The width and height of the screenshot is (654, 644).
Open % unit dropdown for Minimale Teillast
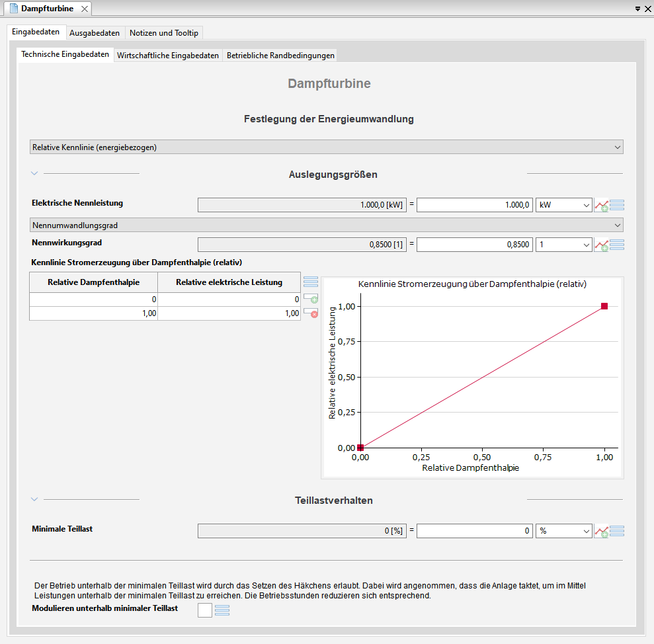pyautogui.click(x=564, y=531)
